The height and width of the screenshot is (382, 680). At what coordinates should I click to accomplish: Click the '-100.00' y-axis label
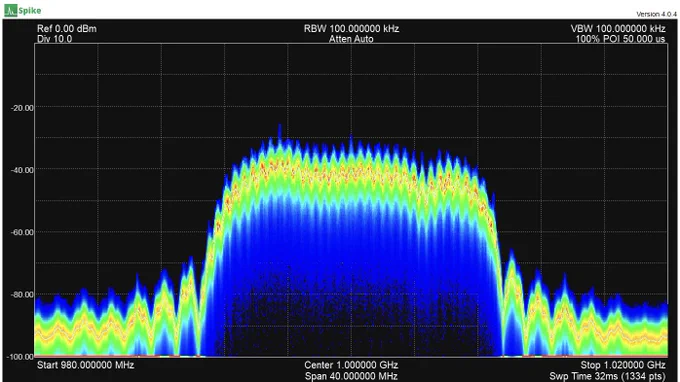pos(20,356)
